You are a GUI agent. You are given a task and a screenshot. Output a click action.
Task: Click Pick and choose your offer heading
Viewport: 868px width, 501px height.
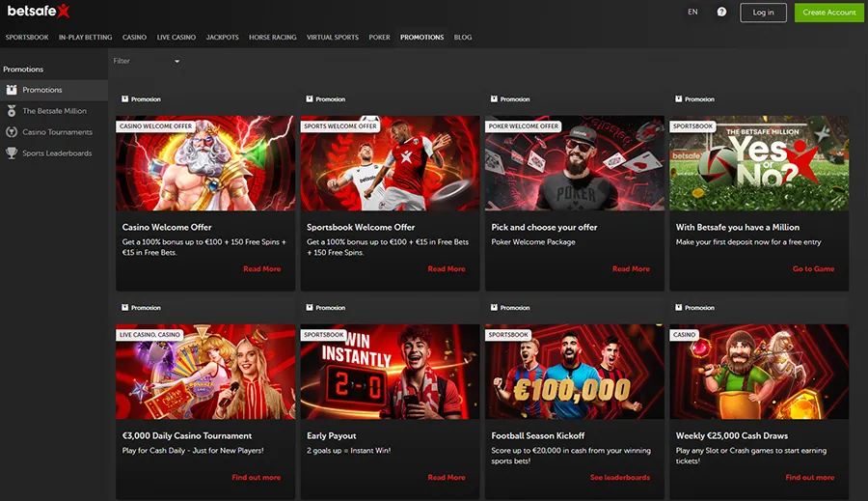(544, 227)
